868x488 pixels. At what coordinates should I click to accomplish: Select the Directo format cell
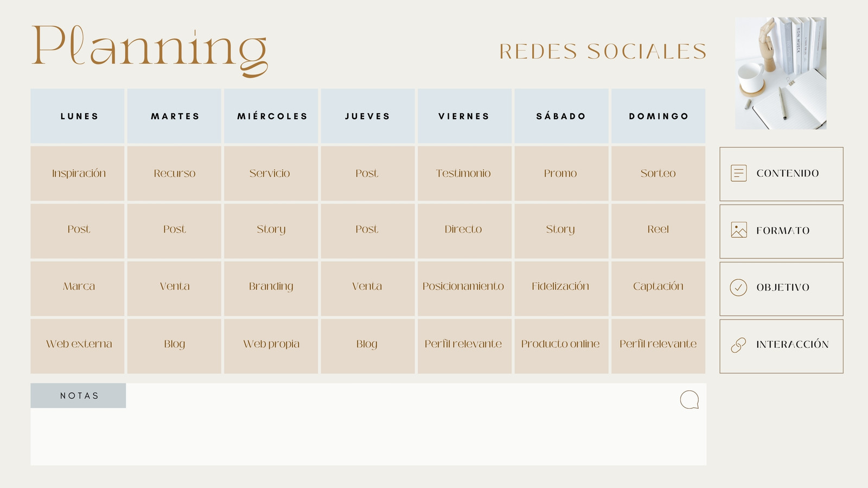coord(464,229)
